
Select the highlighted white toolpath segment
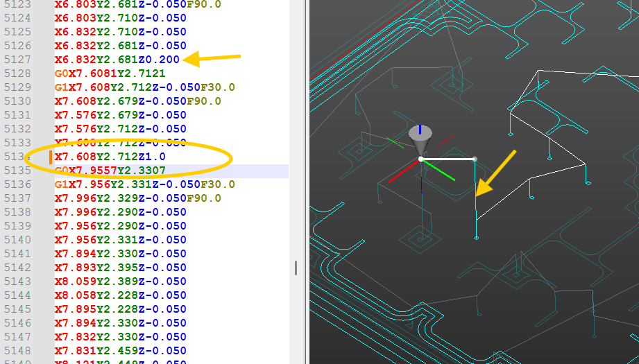[448, 159]
